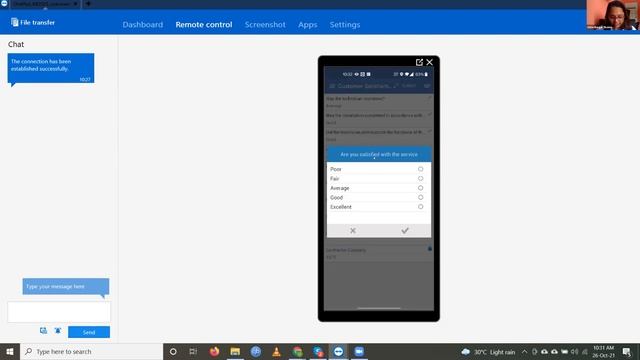Send the chat message
The height and width of the screenshot is (360, 640).
(x=89, y=332)
